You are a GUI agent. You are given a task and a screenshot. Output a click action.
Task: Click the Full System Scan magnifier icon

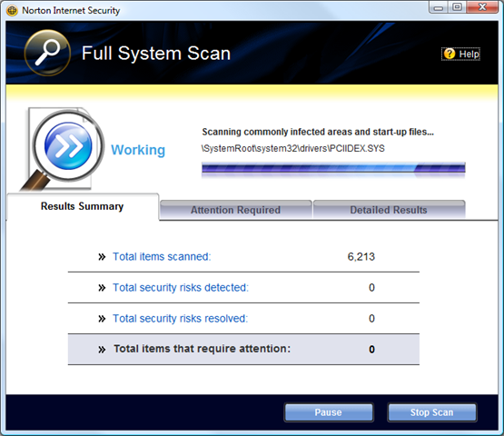pyautogui.click(x=47, y=53)
